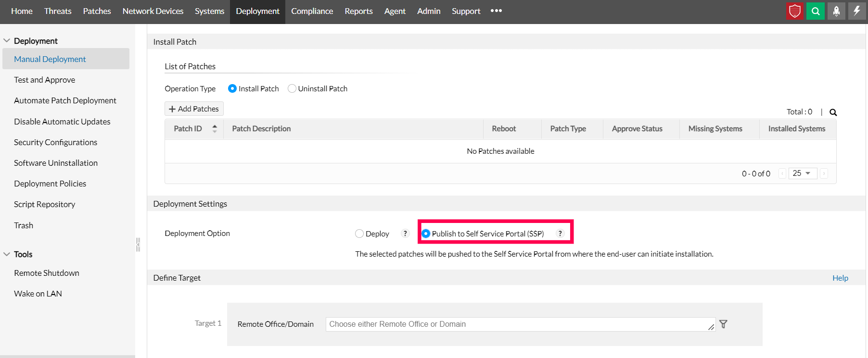Open the Patches tab
The width and height of the screenshot is (868, 358).
coord(97,11)
